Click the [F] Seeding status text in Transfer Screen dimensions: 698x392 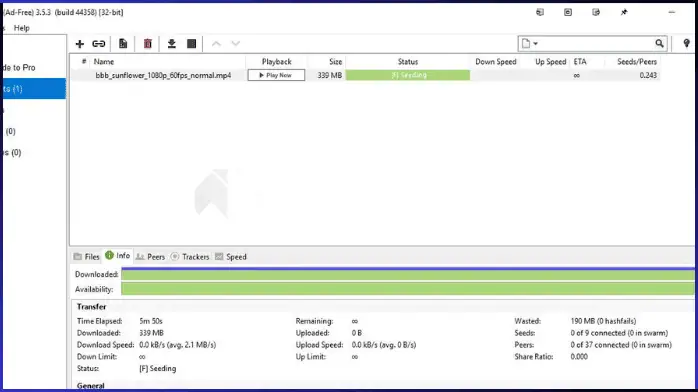click(x=158, y=368)
